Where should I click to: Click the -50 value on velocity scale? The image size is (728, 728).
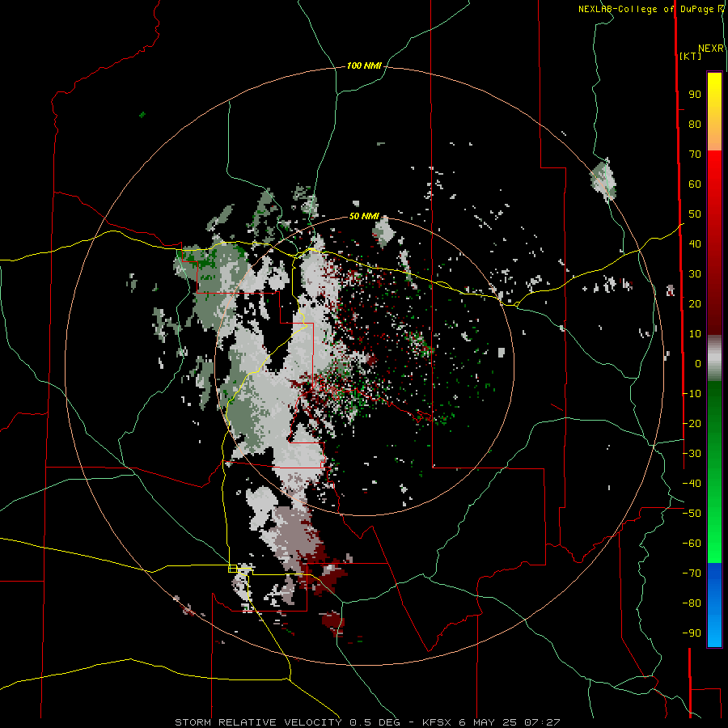point(692,514)
